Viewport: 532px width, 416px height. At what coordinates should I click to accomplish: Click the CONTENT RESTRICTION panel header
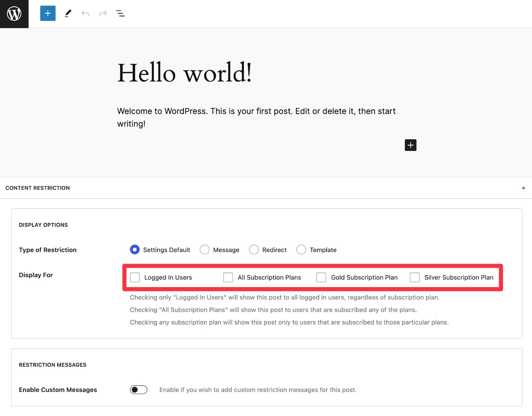pos(266,188)
